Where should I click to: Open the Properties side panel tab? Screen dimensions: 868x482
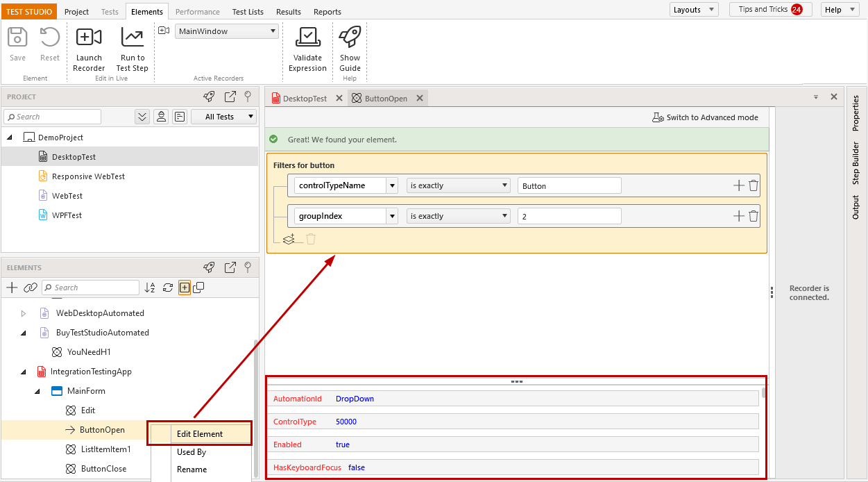[x=856, y=113]
